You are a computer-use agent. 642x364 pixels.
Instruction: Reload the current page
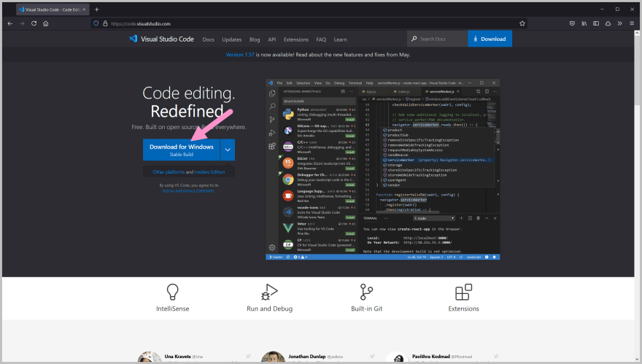tap(34, 23)
